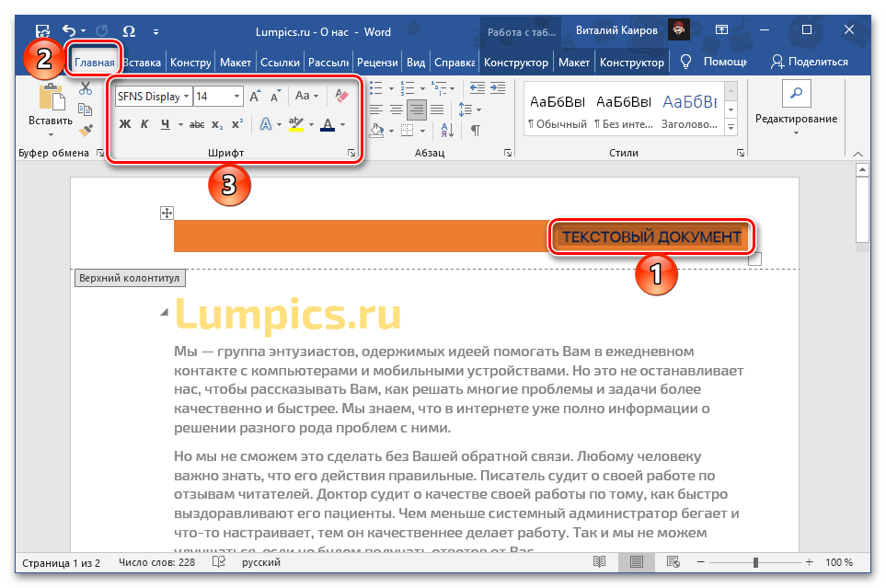The image size is (886, 588).
Task: Click the Поделиться share button
Action: [x=809, y=62]
